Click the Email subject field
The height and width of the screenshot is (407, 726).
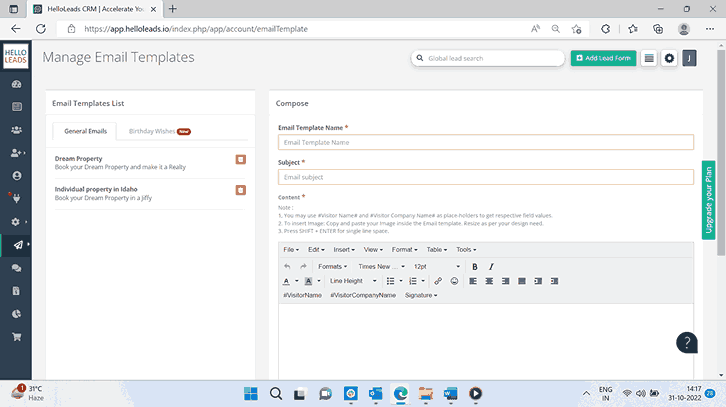[486, 177]
